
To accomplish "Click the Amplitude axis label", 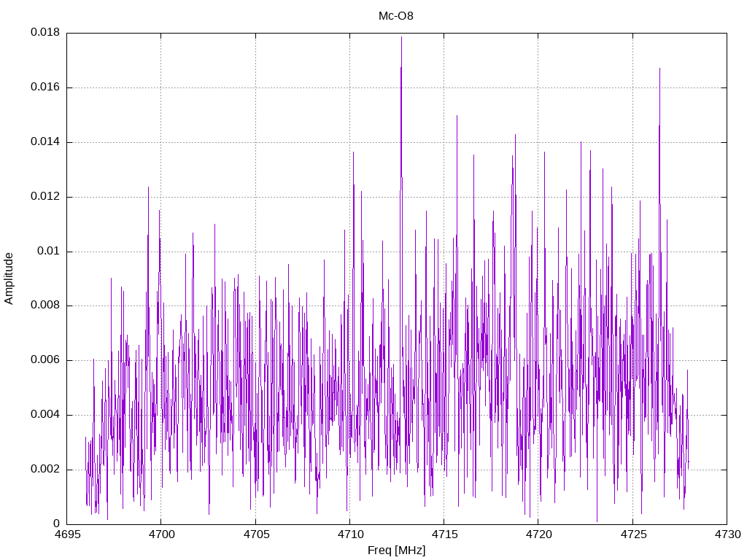I will point(9,279).
